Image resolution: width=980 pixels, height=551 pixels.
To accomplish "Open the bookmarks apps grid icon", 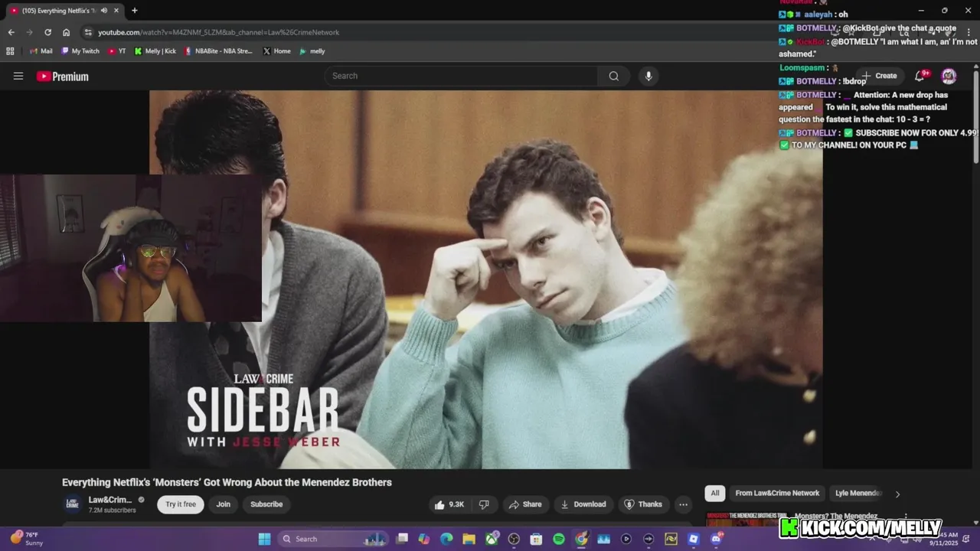I will coord(10,51).
